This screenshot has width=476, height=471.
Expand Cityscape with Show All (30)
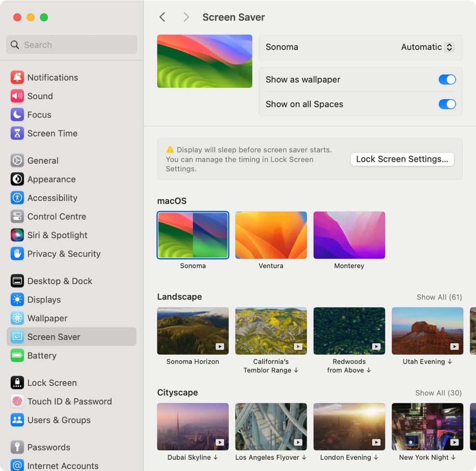click(x=438, y=393)
